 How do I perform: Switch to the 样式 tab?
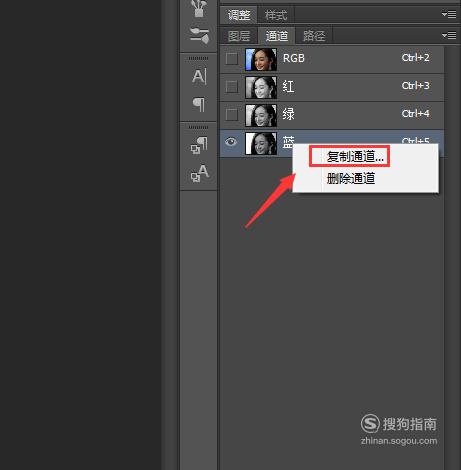click(x=276, y=15)
